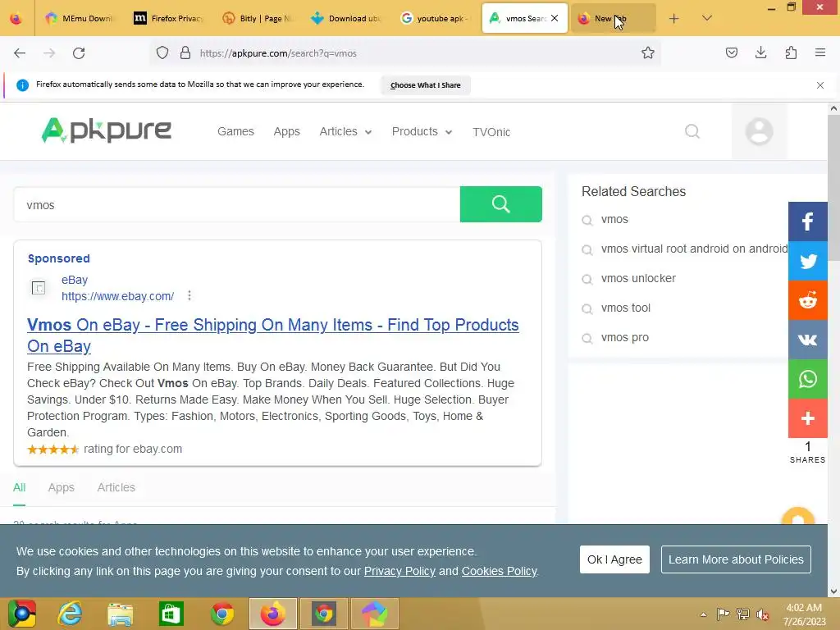Share the page on Twitter

(x=808, y=261)
